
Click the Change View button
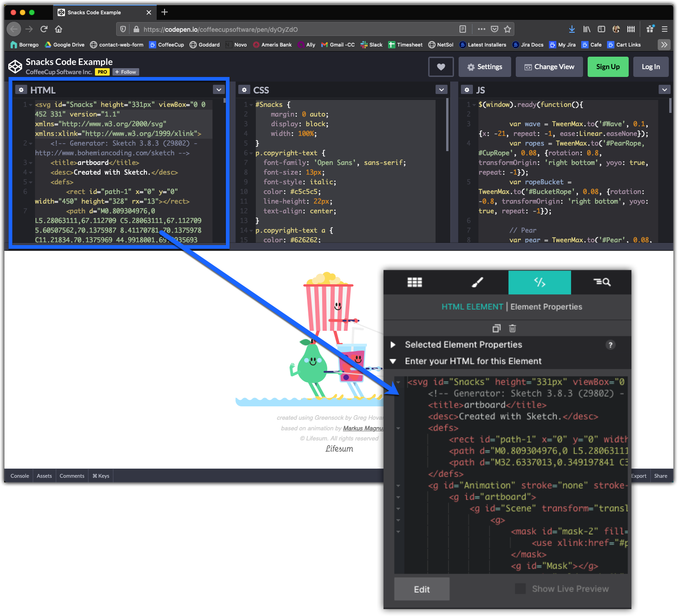549,67
